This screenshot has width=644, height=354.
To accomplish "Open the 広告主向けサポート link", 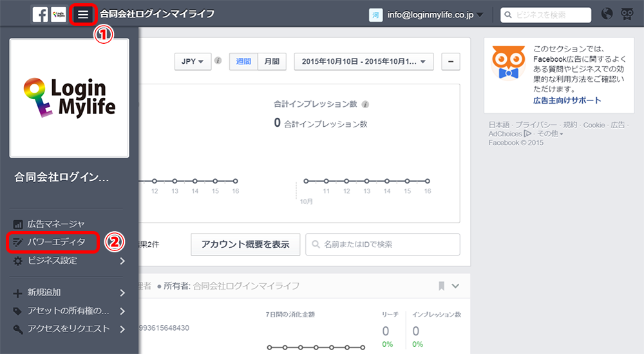I will [x=567, y=100].
